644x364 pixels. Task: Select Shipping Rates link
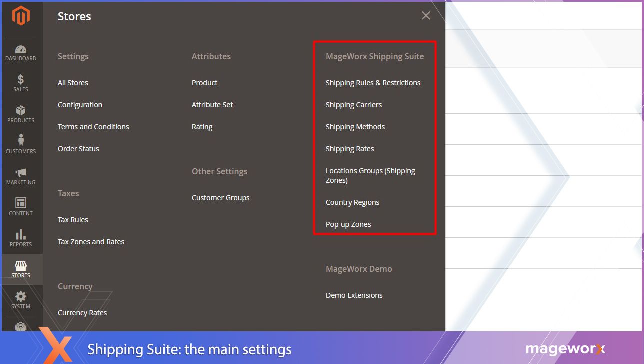click(x=350, y=149)
